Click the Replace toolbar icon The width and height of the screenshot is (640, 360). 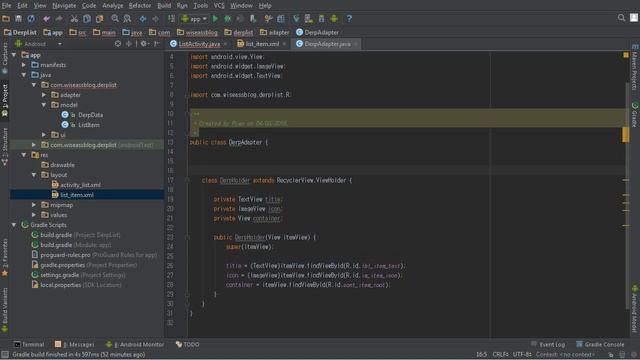127,19
